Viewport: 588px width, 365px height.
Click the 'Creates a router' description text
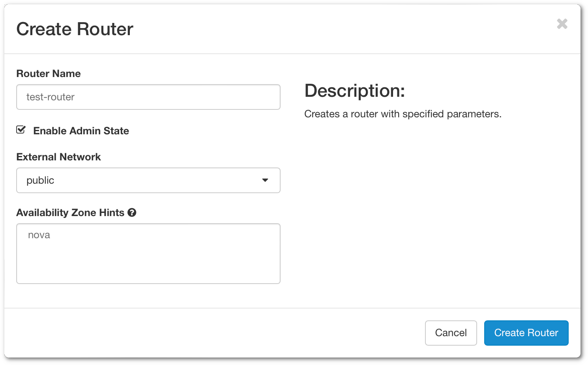click(403, 114)
